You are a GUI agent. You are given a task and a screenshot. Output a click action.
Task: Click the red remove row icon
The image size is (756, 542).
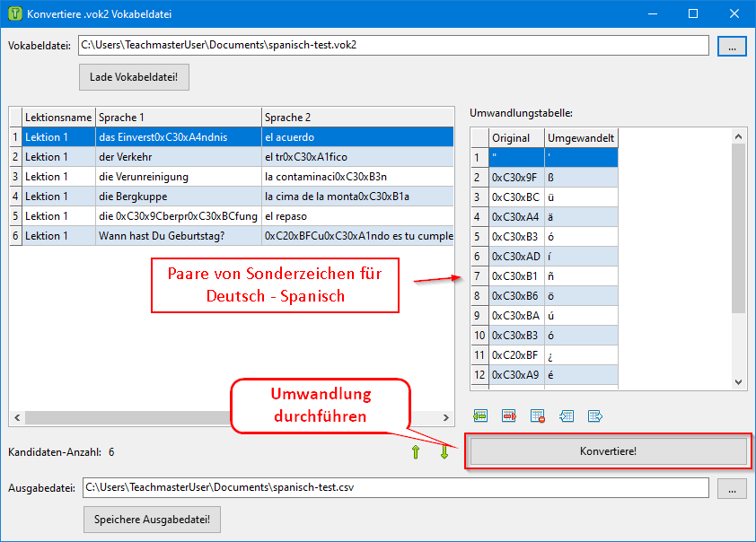509,416
